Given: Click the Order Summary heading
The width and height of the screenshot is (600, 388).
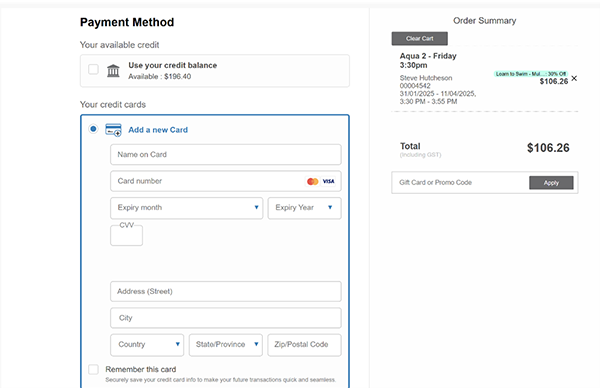Looking at the screenshot, I should [x=484, y=21].
